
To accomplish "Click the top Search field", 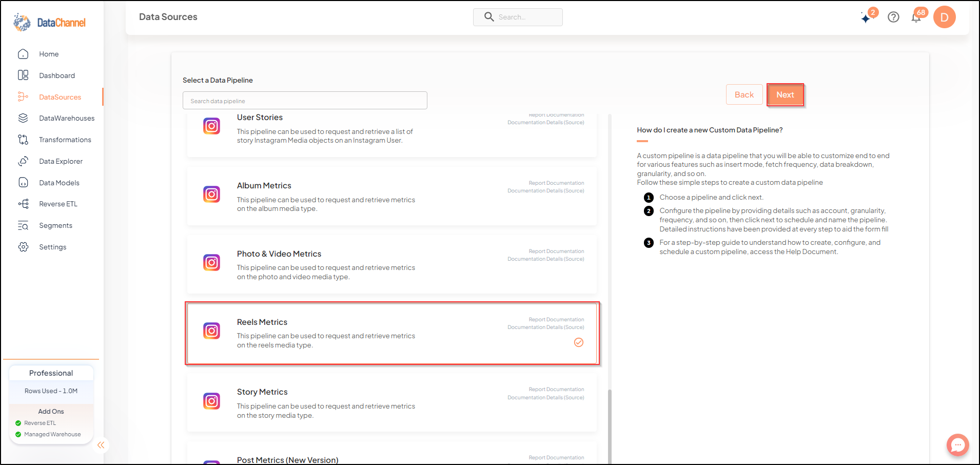I will coord(518,17).
